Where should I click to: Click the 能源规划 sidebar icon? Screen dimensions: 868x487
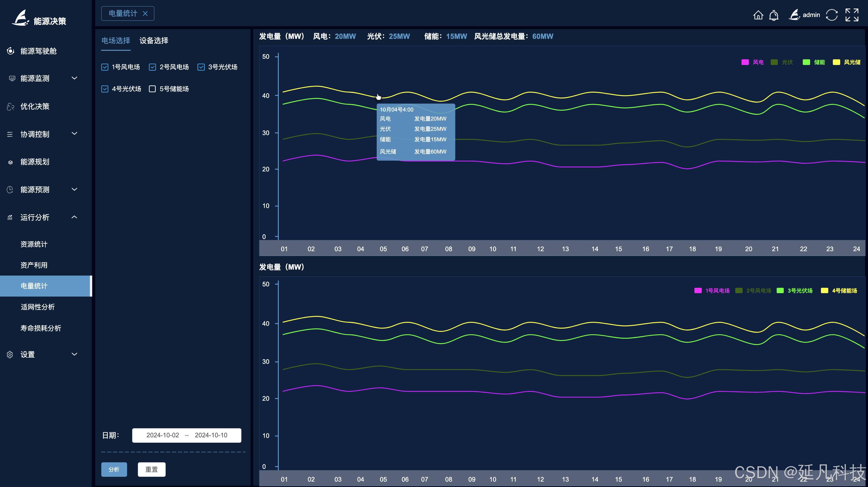(x=10, y=162)
